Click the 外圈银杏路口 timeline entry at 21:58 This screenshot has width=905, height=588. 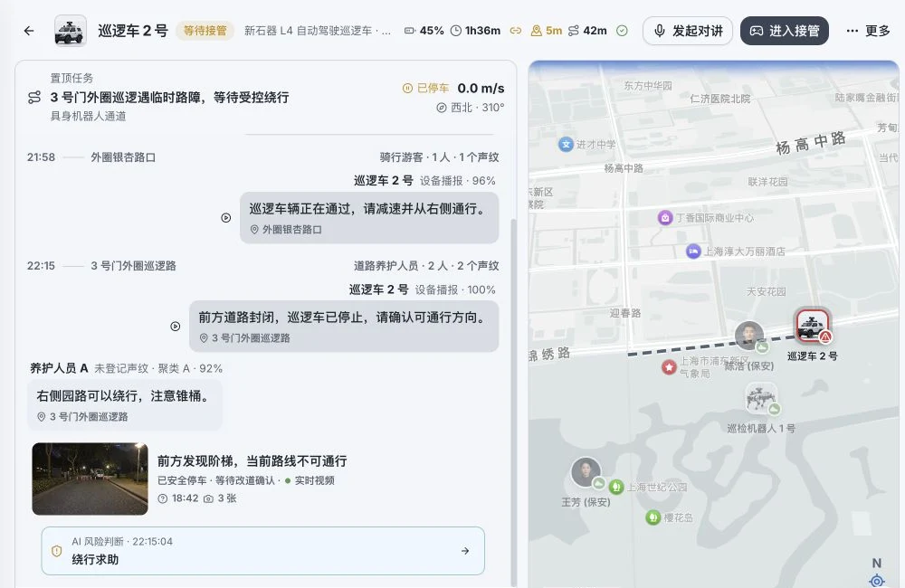pyautogui.click(x=123, y=157)
